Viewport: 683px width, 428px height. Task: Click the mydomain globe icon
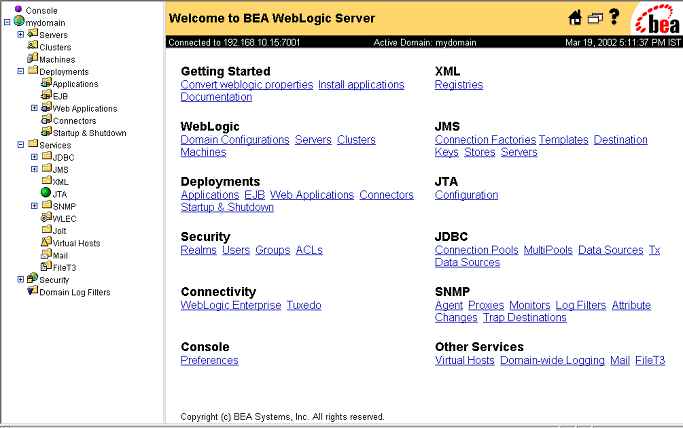pyautogui.click(x=19, y=21)
